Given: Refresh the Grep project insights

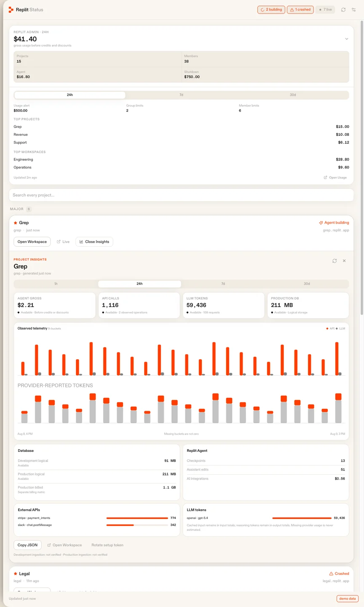Looking at the screenshot, I should [335, 261].
